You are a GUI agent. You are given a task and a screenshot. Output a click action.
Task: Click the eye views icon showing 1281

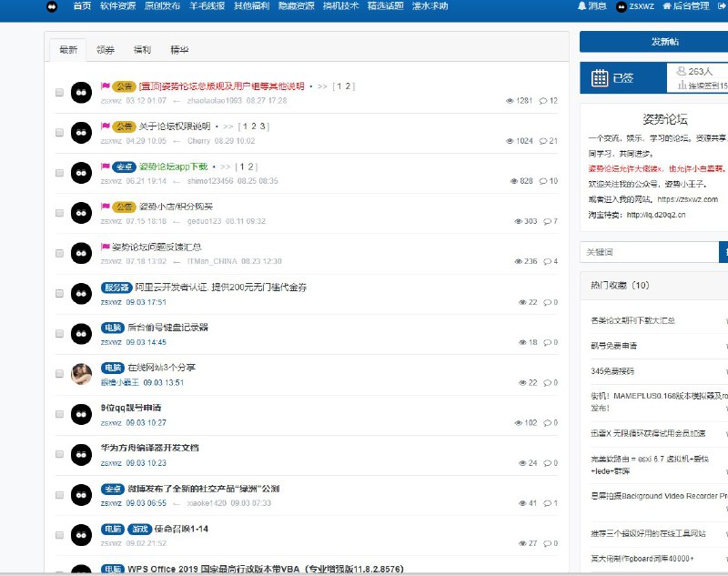coord(510,101)
